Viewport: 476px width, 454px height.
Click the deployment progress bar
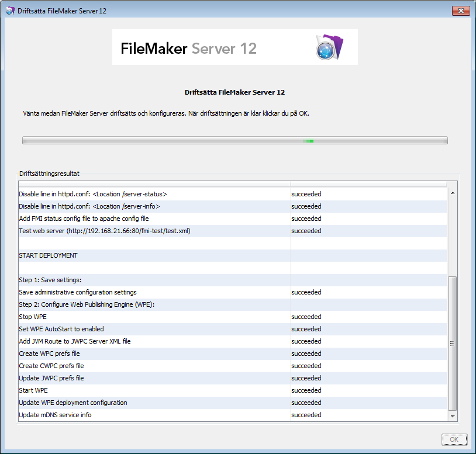pyautogui.click(x=235, y=140)
